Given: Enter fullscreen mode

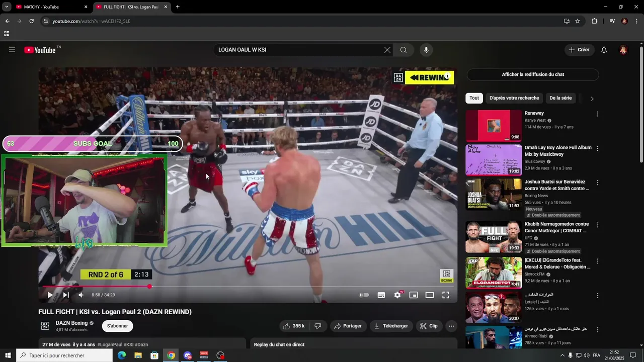Looking at the screenshot, I should point(446,295).
